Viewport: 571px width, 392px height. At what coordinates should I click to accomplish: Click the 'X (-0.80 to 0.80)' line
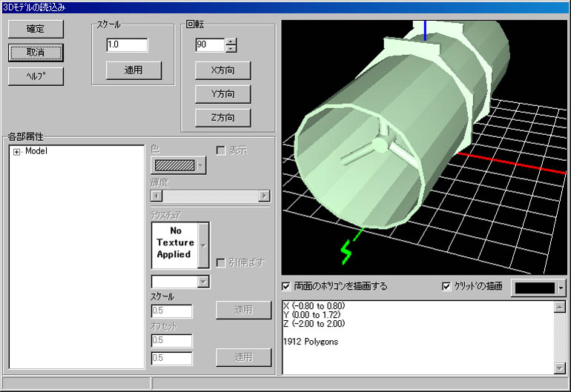314,306
